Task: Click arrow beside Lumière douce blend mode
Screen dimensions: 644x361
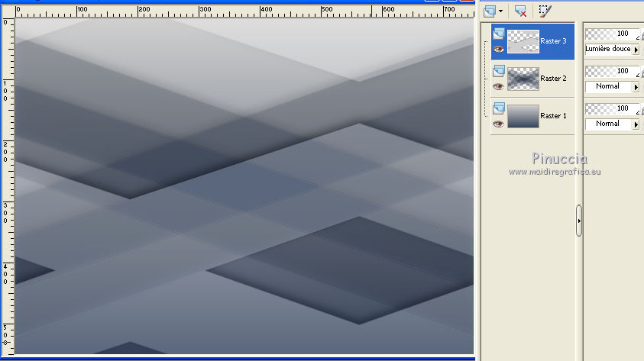Action: (636, 50)
